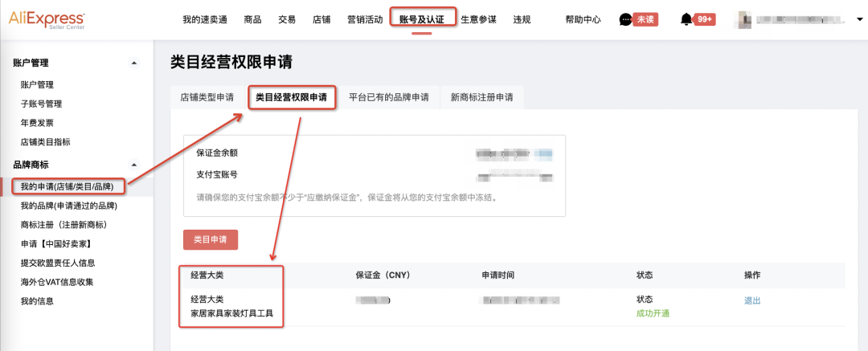The height and width of the screenshot is (351, 868).
Task: Open 交易 menu
Action: tap(287, 20)
